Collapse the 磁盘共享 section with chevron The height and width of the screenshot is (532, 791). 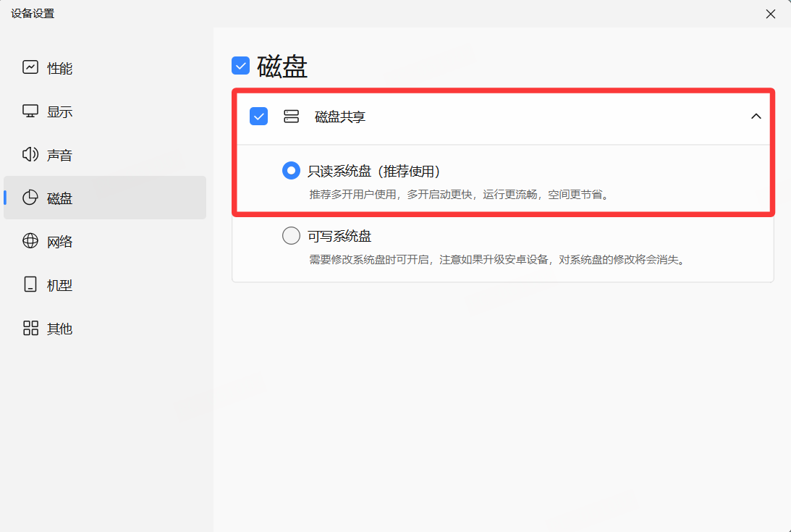click(x=756, y=117)
